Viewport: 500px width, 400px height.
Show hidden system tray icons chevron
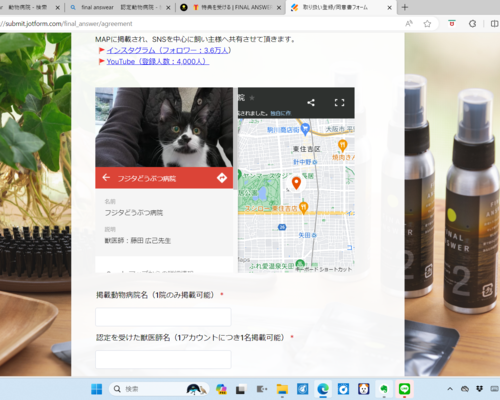pyautogui.click(x=450, y=389)
